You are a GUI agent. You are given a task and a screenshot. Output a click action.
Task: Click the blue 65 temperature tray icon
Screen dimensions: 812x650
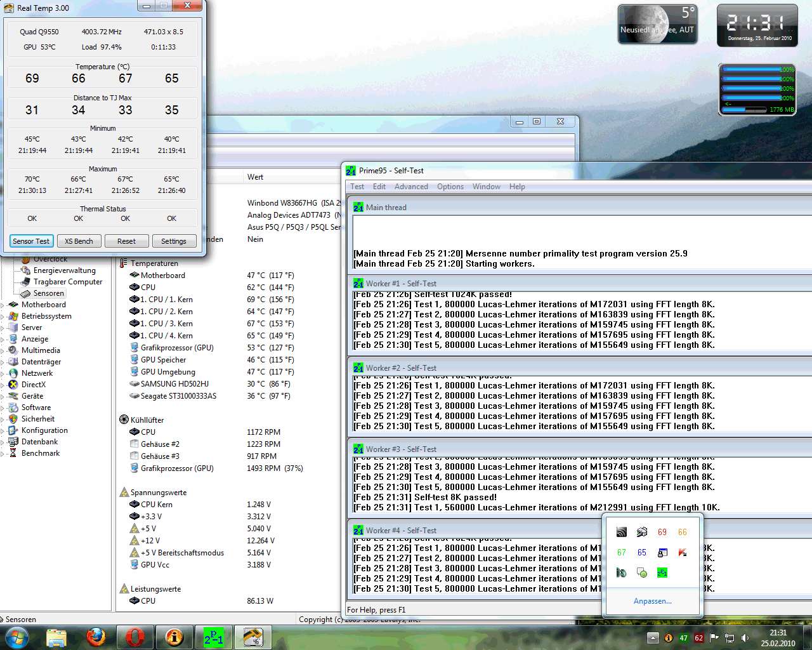pyautogui.click(x=642, y=552)
